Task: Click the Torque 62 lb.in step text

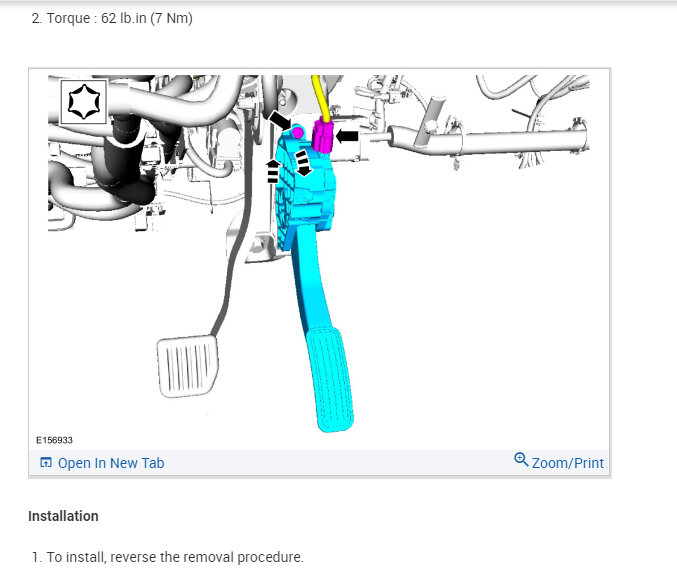Action: [112, 18]
